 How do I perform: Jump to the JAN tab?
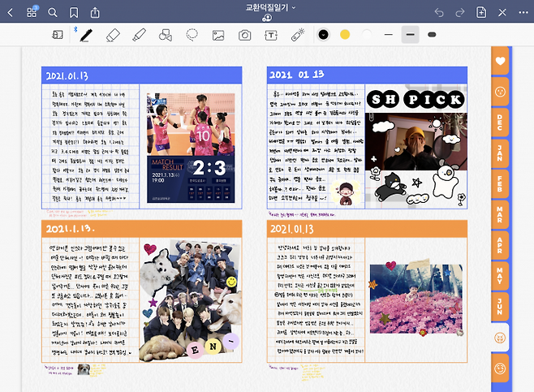(x=500, y=151)
